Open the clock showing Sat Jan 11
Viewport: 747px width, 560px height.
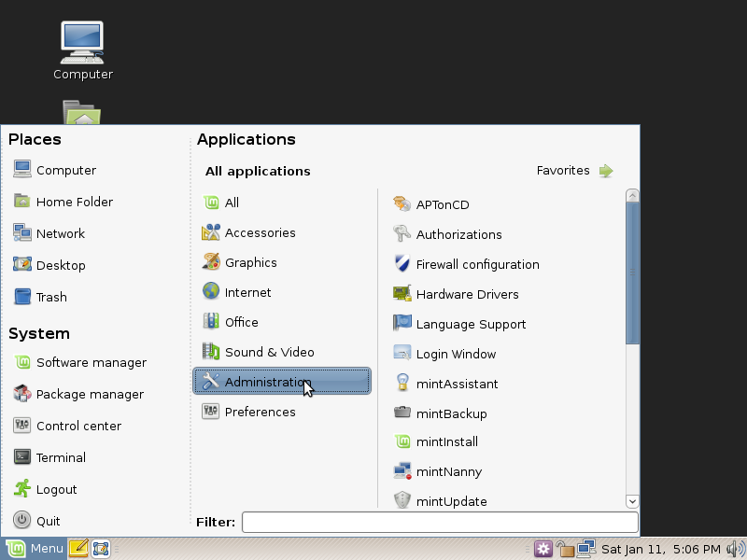tap(660, 549)
